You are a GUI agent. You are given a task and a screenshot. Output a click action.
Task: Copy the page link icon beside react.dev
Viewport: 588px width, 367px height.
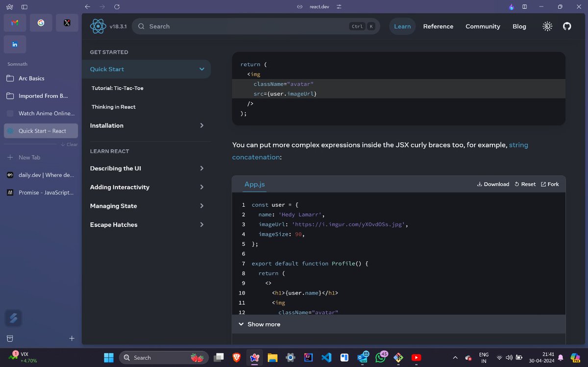300,7
